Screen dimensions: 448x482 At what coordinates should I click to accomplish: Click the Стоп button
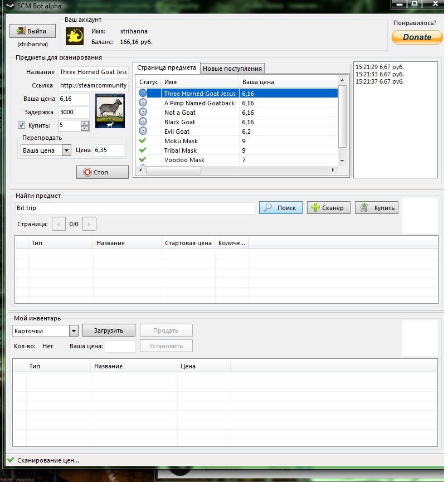click(x=103, y=172)
